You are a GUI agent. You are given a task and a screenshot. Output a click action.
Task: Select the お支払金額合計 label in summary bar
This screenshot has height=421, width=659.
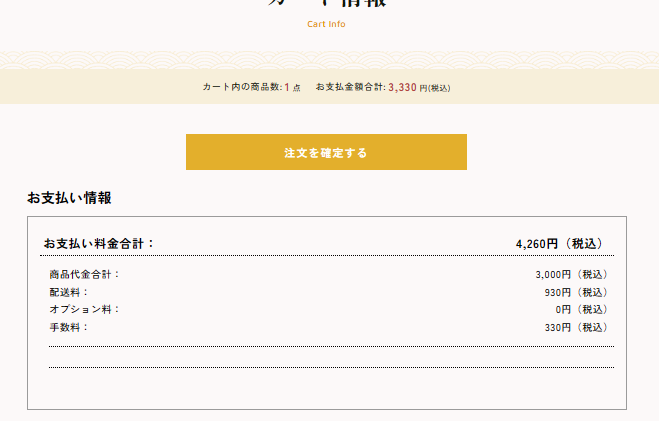350,87
